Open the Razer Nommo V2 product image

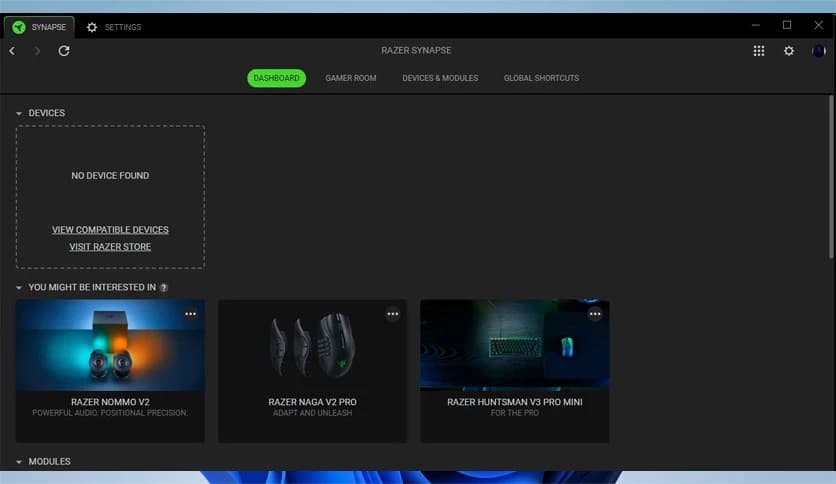coord(110,345)
